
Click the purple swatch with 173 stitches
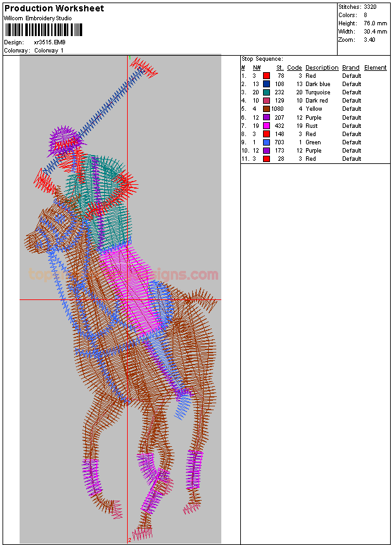266,151
